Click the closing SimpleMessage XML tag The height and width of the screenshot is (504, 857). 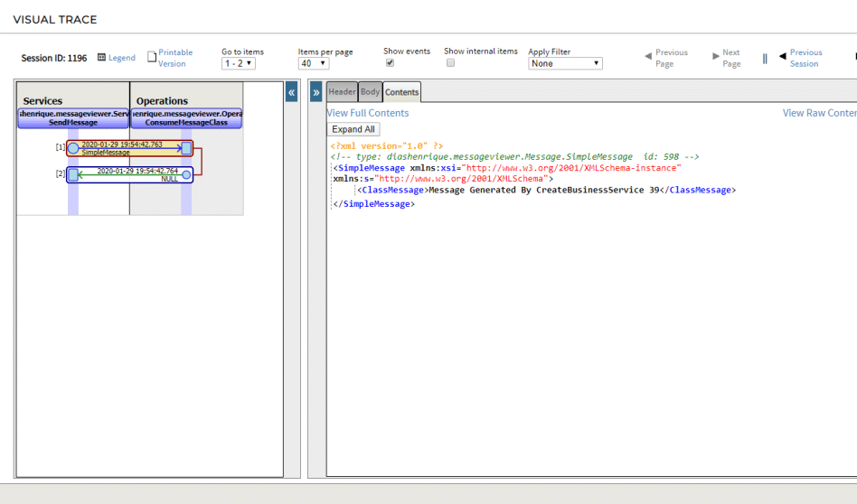tap(374, 203)
